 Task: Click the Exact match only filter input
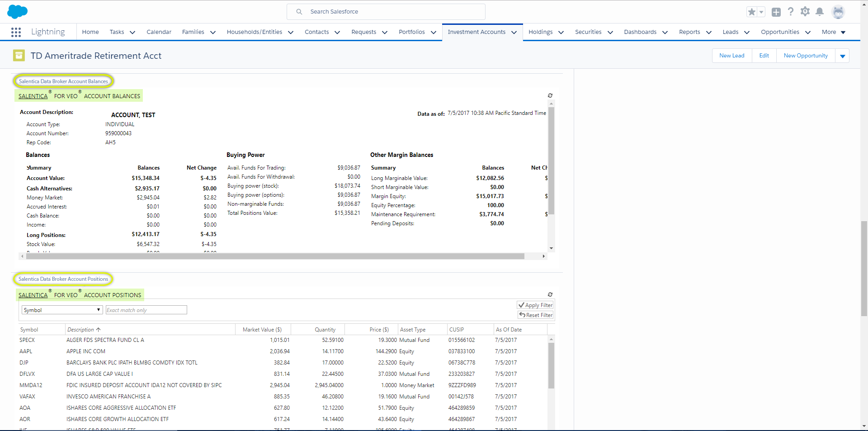pyautogui.click(x=146, y=310)
